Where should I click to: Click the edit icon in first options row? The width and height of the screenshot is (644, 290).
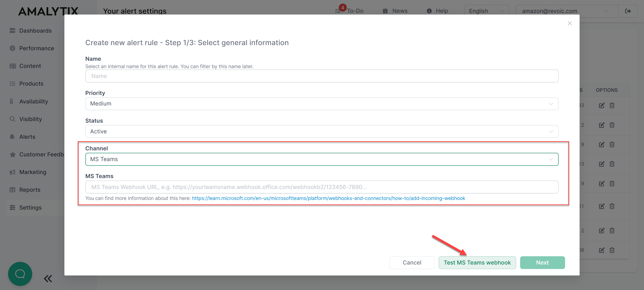click(602, 105)
